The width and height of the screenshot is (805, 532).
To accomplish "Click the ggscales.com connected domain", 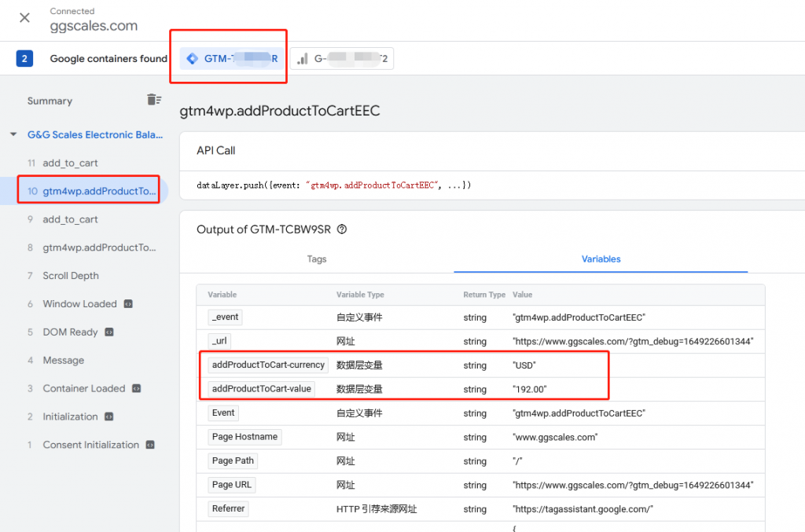I will coord(94,26).
